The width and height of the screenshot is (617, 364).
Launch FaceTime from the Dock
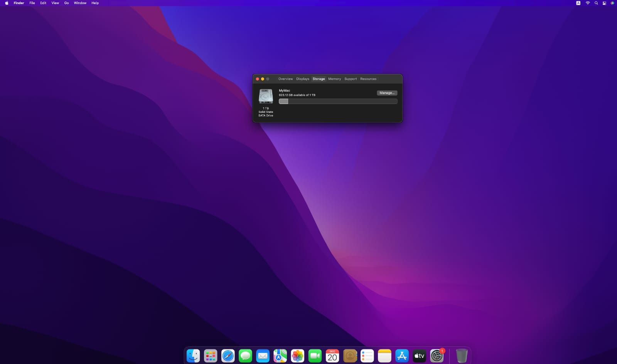pyautogui.click(x=315, y=356)
